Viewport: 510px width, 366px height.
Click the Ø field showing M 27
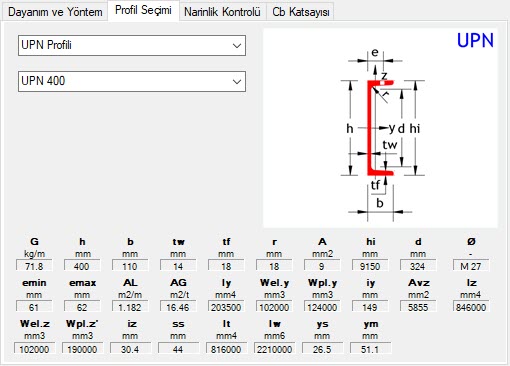click(x=471, y=266)
